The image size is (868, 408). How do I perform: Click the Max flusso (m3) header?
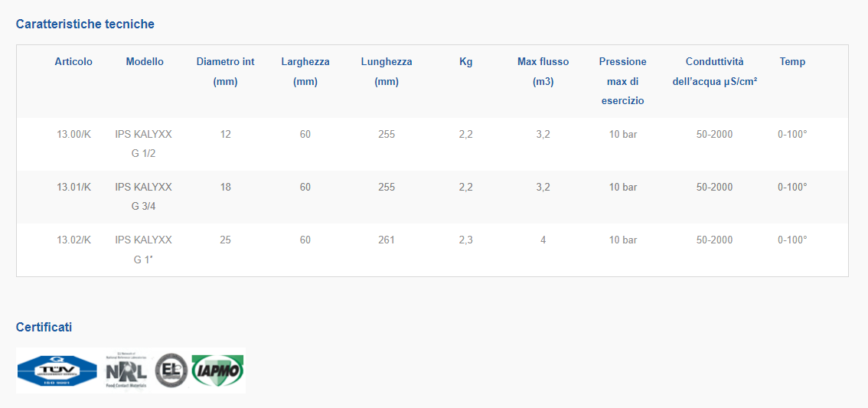click(x=543, y=72)
